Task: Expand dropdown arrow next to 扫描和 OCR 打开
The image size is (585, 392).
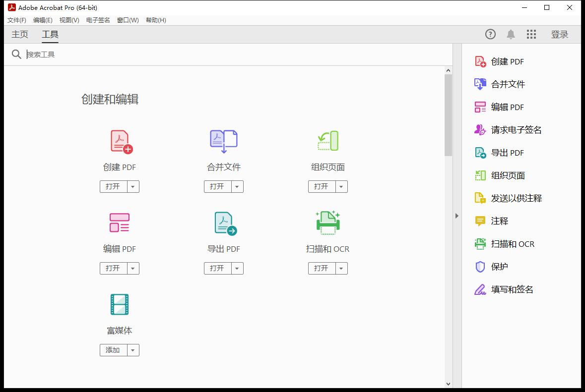Action: pos(341,268)
